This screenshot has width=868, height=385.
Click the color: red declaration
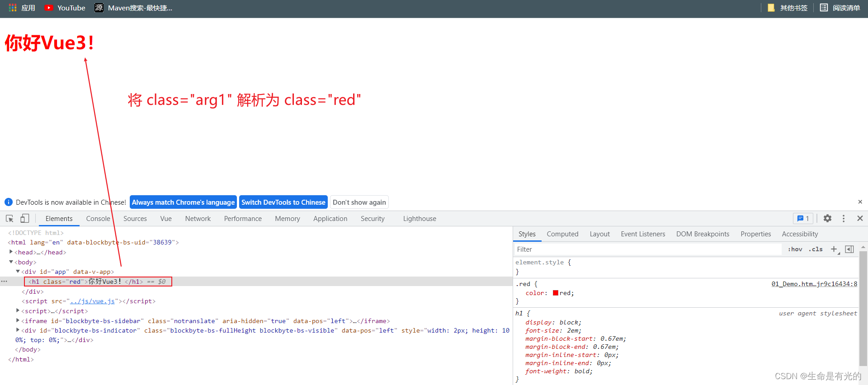point(550,293)
